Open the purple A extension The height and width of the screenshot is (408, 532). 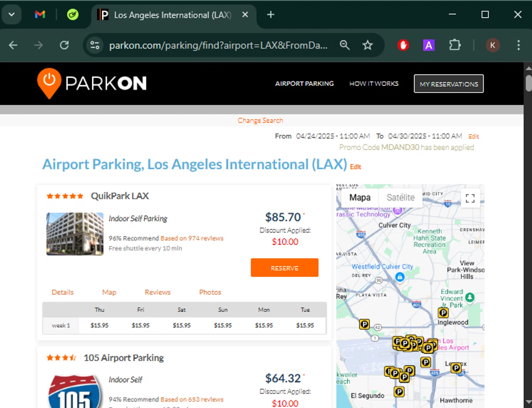click(x=429, y=45)
